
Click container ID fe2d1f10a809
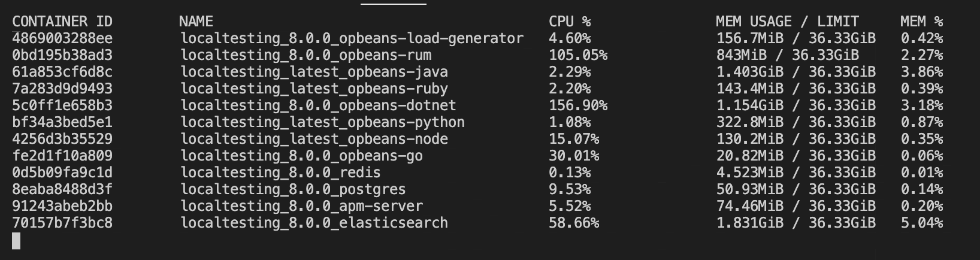coord(62,156)
